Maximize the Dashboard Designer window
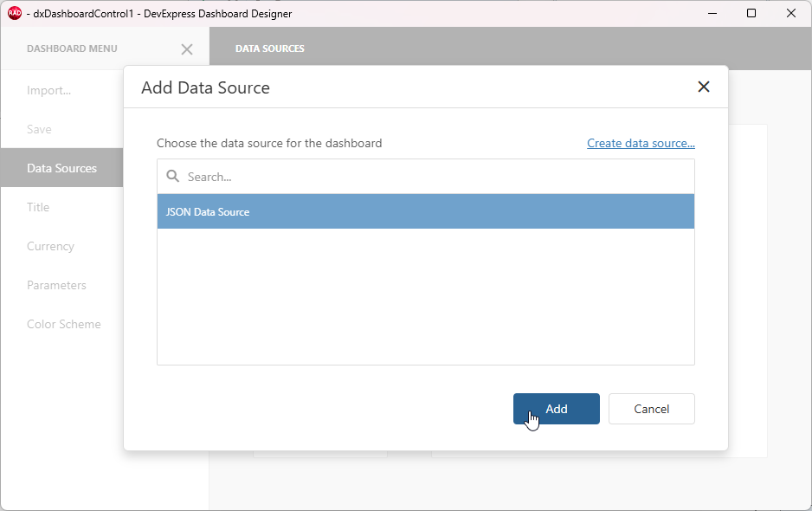The width and height of the screenshot is (812, 511). click(x=751, y=13)
